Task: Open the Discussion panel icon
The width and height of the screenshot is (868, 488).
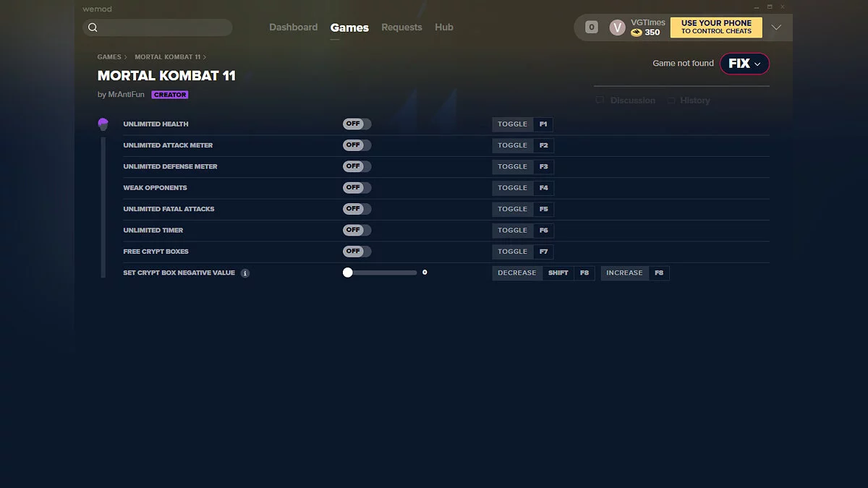Action: [599, 100]
